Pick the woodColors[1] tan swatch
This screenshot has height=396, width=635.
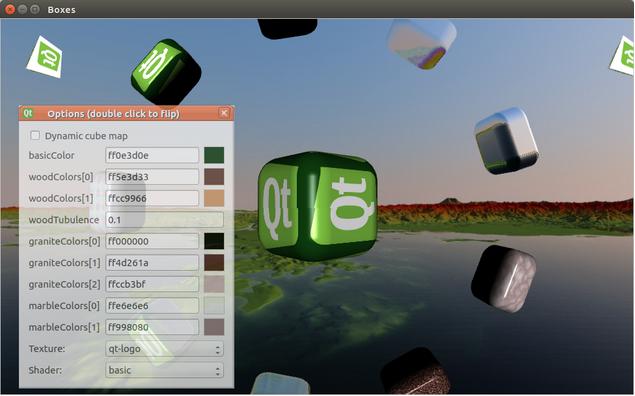click(214, 198)
